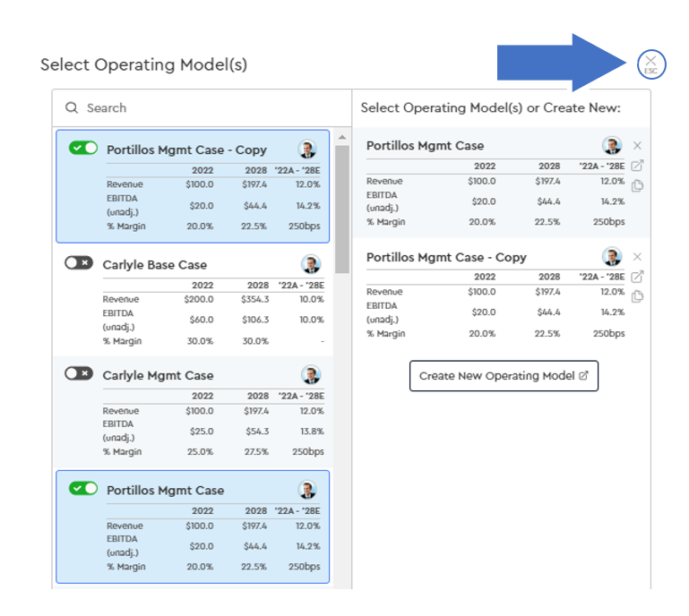Click the scrollbar up arrow
The height and width of the screenshot is (616, 689).
342,137
